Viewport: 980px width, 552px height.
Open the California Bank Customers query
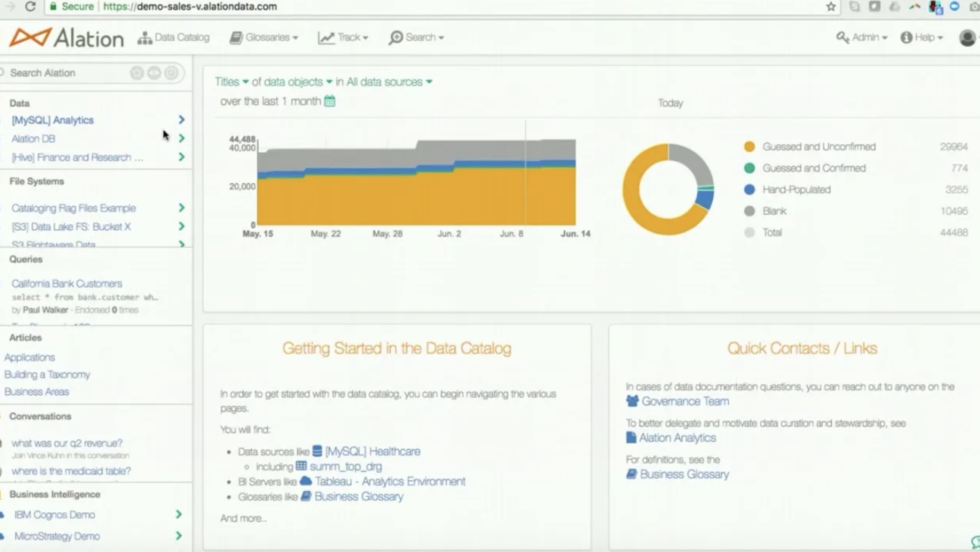67,283
